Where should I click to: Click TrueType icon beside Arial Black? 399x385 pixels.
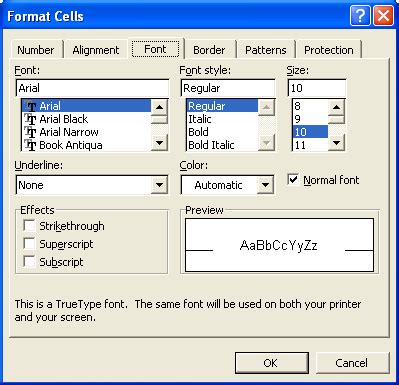30,119
